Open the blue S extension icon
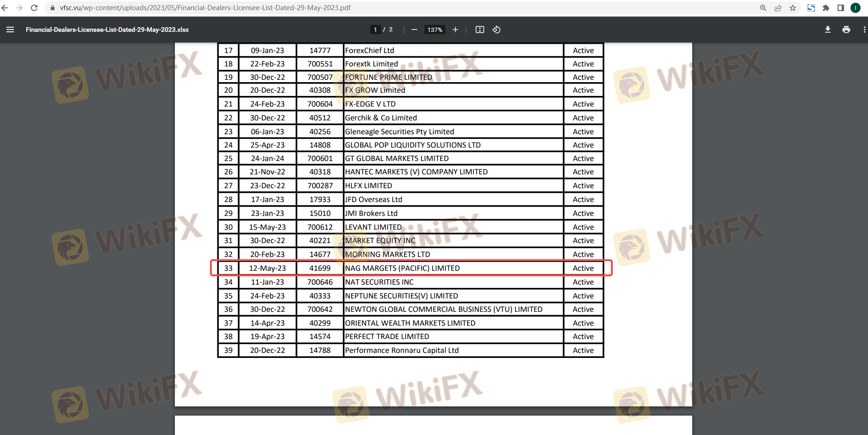The height and width of the screenshot is (435, 868). pyautogui.click(x=811, y=8)
